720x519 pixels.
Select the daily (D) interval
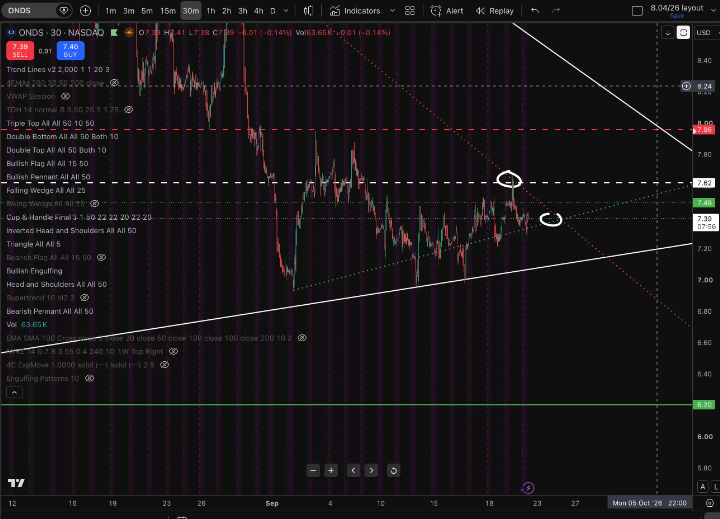pyautogui.click(x=273, y=11)
